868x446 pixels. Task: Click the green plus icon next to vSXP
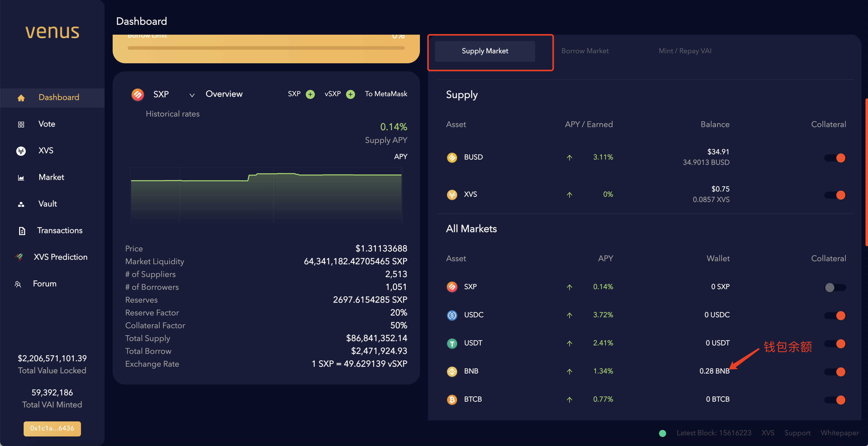tap(351, 94)
